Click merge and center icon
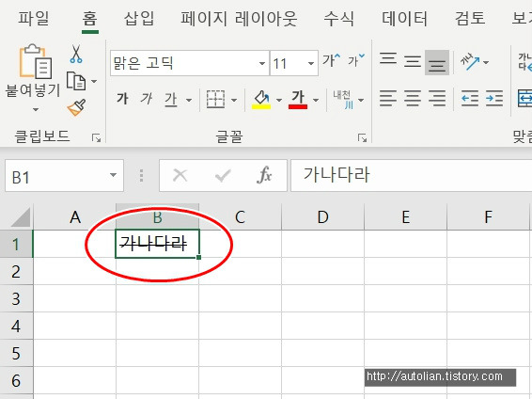 (x=524, y=99)
